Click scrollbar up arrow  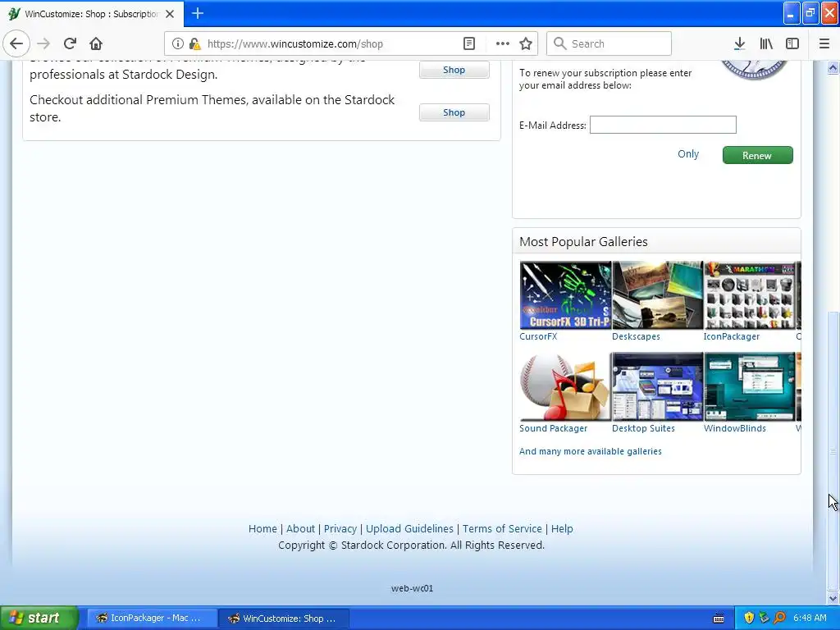click(833, 67)
